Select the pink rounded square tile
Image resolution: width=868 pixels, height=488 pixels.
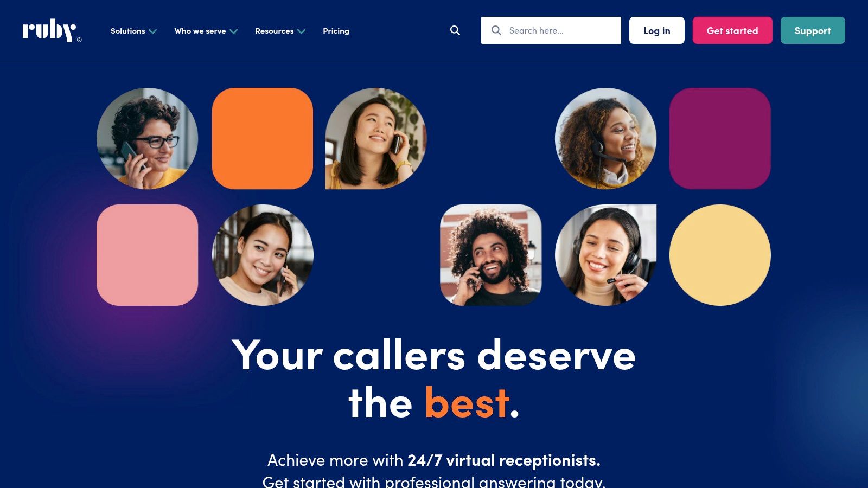click(147, 255)
